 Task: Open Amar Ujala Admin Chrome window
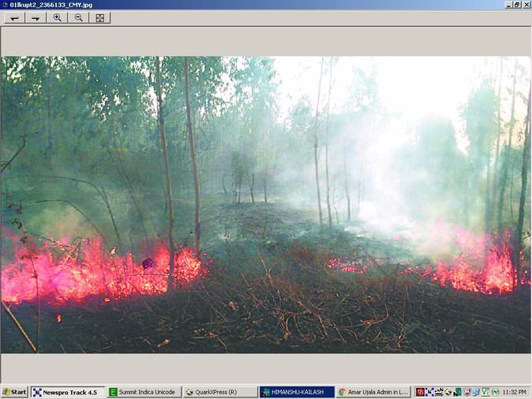click(373, 392)
